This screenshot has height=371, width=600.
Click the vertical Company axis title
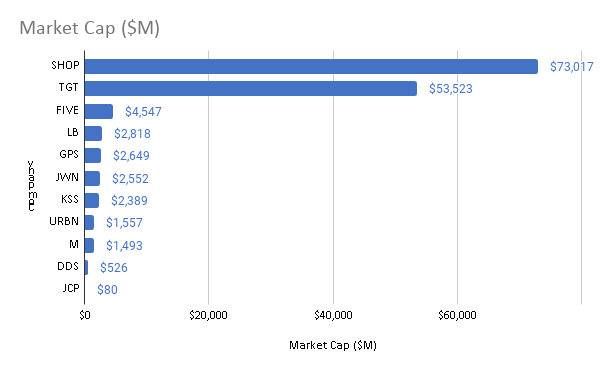(32, 186)
